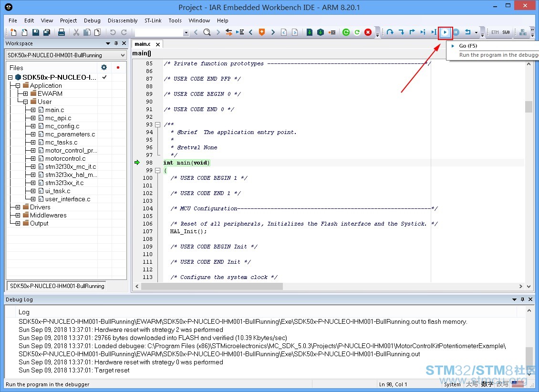Image resolution: width=539 pixels, height=392 pixels.
Task: Click the Go (F5) run button
Action: click(445, 32)
